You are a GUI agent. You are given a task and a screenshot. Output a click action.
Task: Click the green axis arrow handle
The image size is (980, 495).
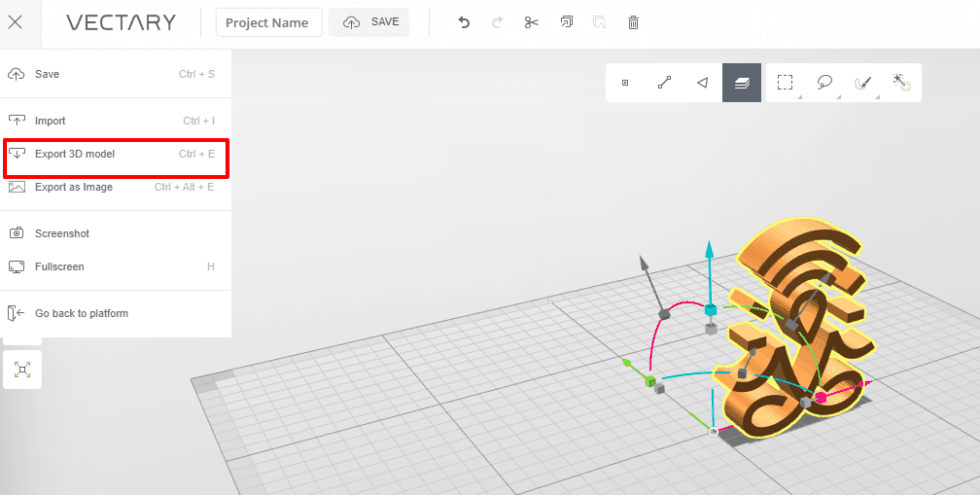(627, 362)
